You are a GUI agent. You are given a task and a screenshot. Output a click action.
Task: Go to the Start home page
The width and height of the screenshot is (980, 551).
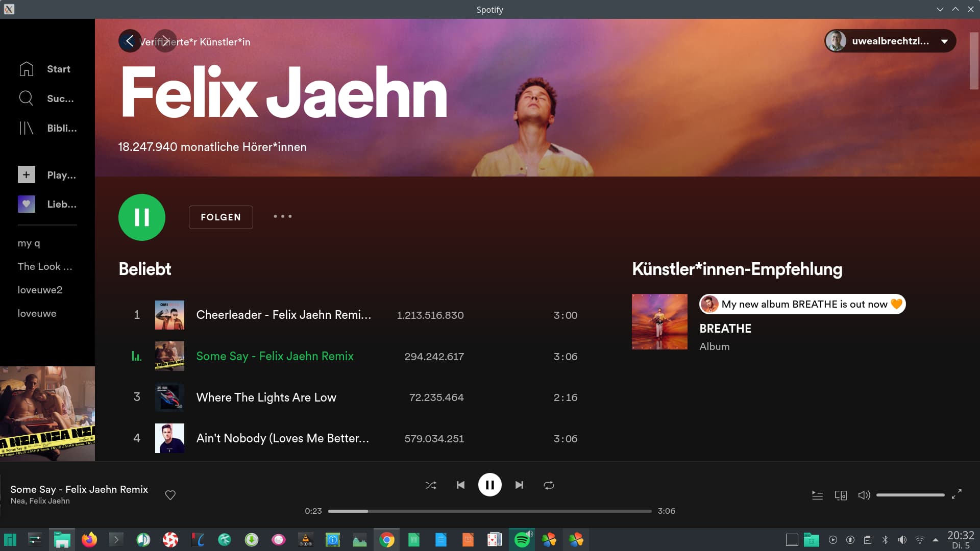pyautogui.click(x=44, y=69)
